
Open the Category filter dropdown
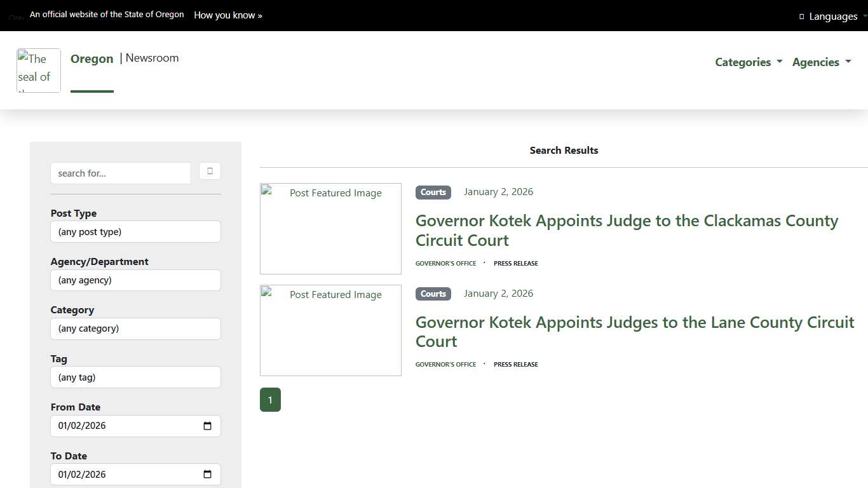tap(135, 329)
